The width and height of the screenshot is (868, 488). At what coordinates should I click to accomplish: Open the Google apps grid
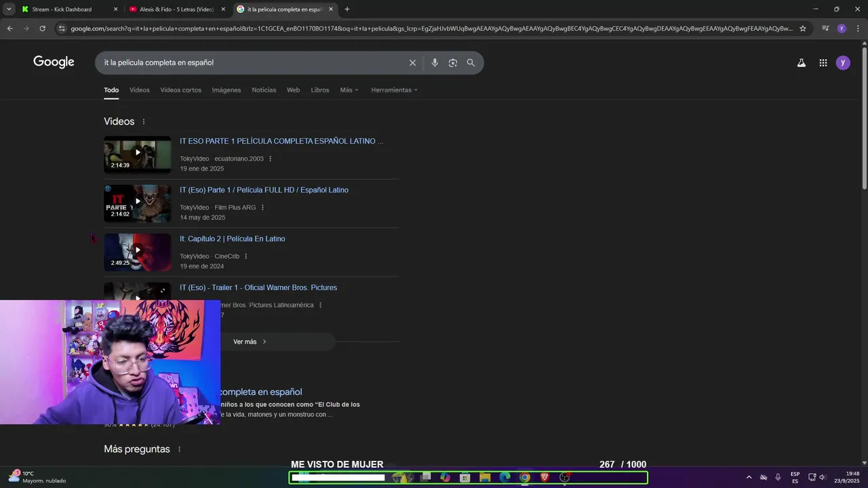point(823,62)
